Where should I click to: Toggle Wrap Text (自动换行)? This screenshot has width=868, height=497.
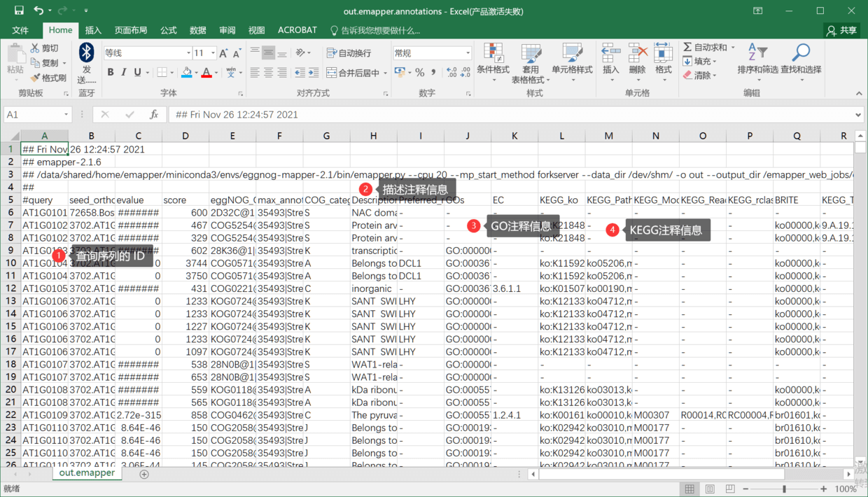(349, 53)
